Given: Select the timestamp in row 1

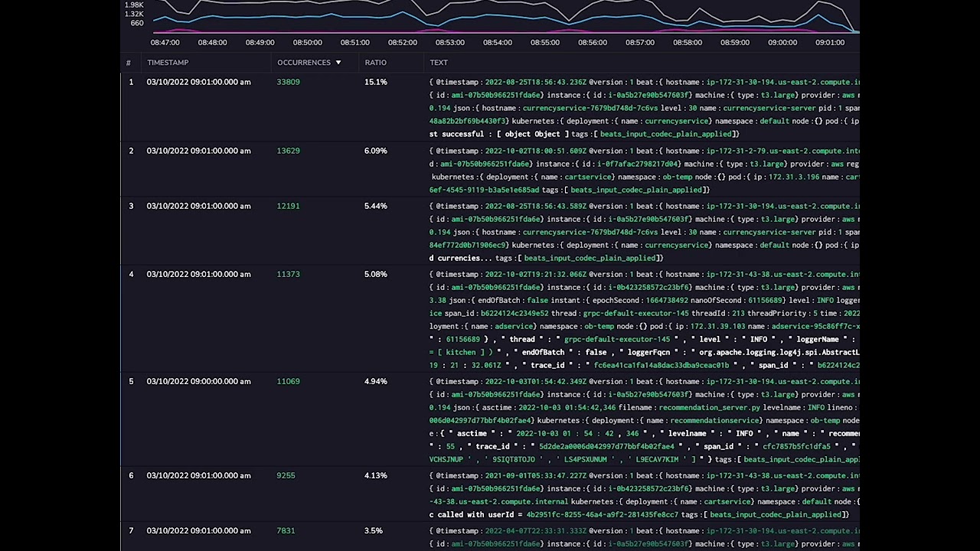Looking at the screenshot, I should (x=198, y=82).
